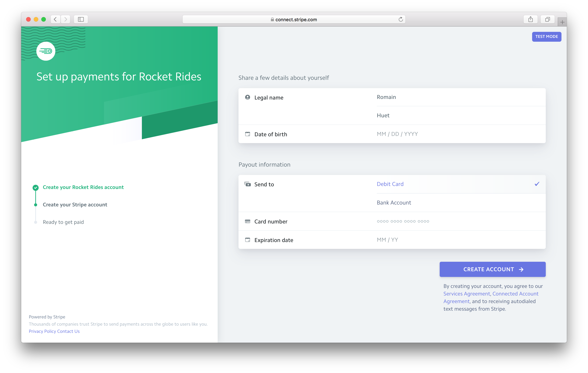Viewport: 588px width, 373px height.
Task: Click the Rocket Rides logo icon
Action: (46, 51)
